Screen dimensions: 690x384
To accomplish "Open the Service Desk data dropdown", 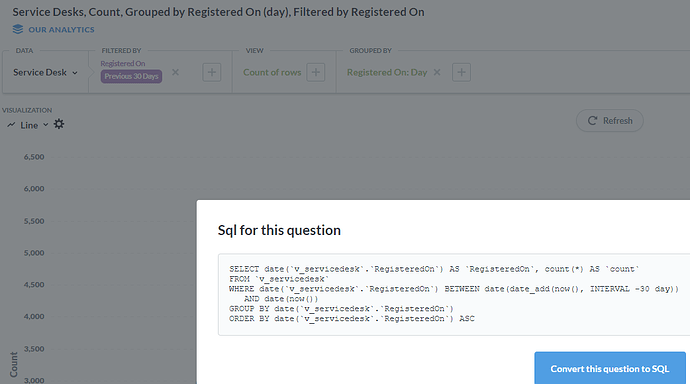I will pyautogui.click(x=45, y=72).
